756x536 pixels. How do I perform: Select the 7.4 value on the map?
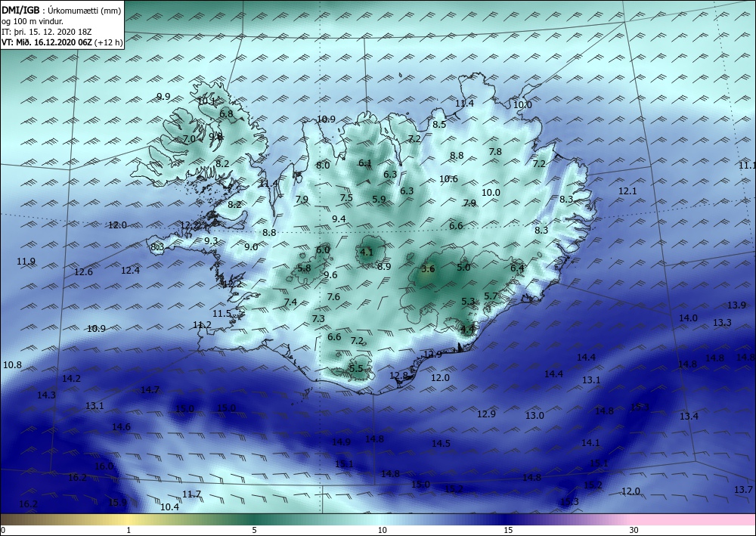(x=290, y=302)
